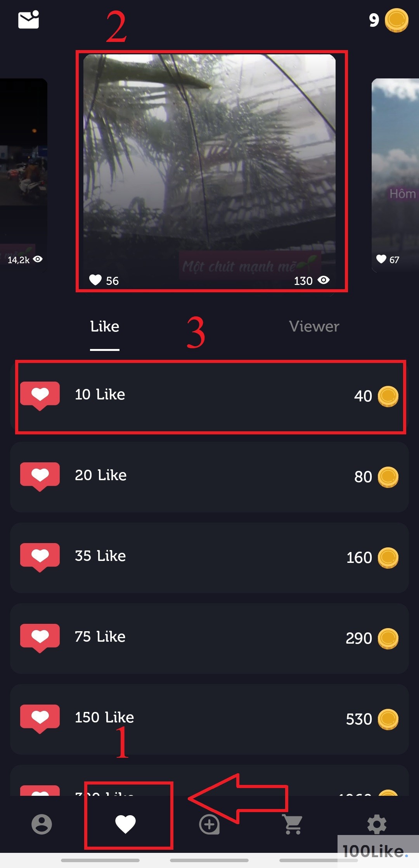Open the profile tab icon
Viewport: 419px width, 868px height.
42,824
